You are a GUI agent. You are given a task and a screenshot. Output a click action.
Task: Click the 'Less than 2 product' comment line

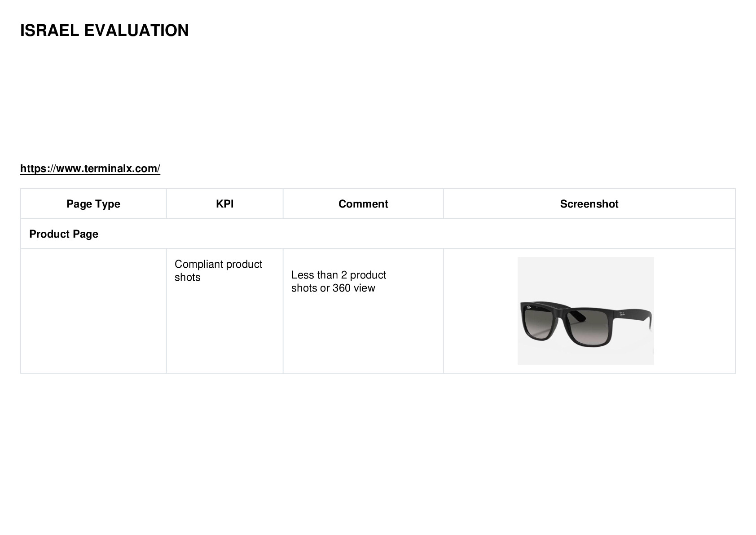[338, 275]
